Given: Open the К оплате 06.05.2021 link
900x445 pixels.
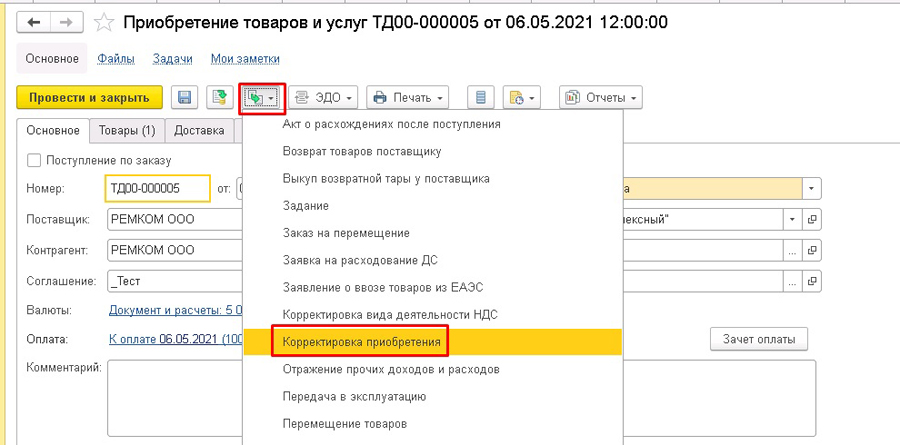Looking at the screenshot, I should tap(175, 339).
